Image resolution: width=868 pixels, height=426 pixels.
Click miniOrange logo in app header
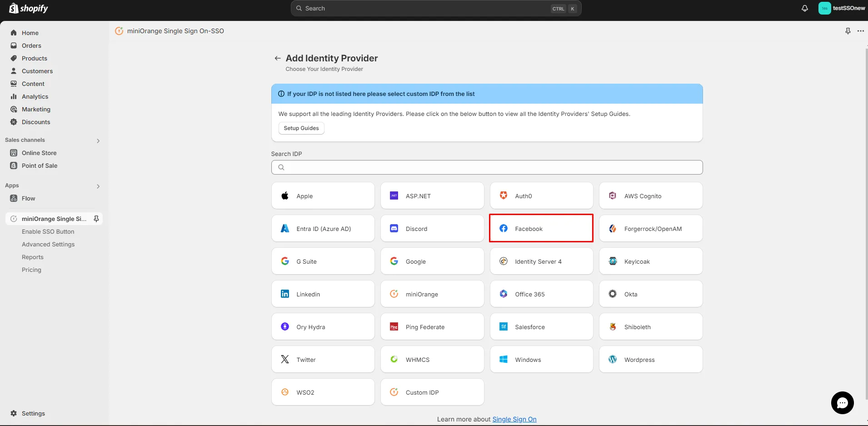(x=119, y=31)
